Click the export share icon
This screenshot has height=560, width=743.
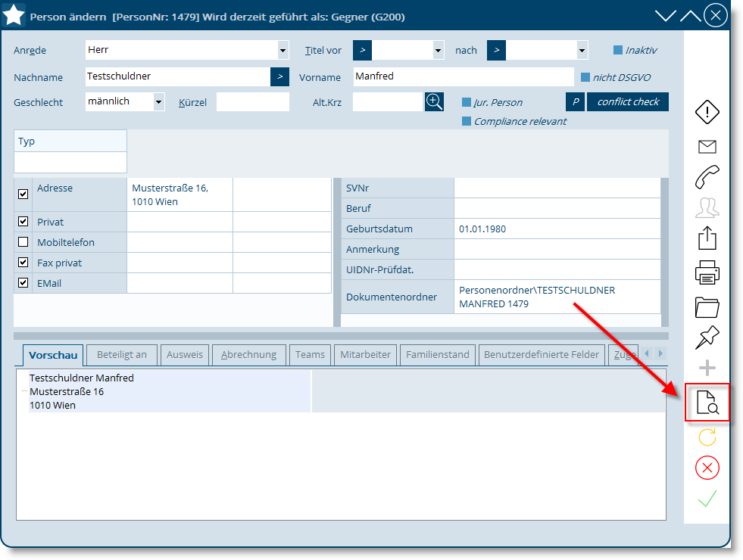pyautogui.click(x=707, y=238)
